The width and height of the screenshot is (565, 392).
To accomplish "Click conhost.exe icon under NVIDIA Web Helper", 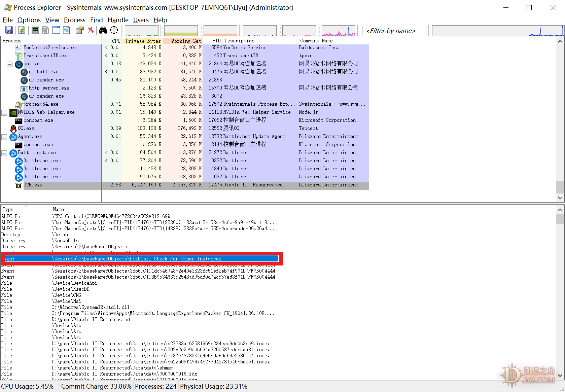I will point(19,121).
